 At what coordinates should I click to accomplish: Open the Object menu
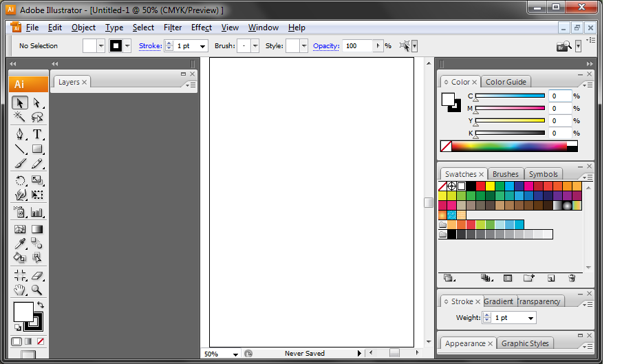(x=83, y=28)
